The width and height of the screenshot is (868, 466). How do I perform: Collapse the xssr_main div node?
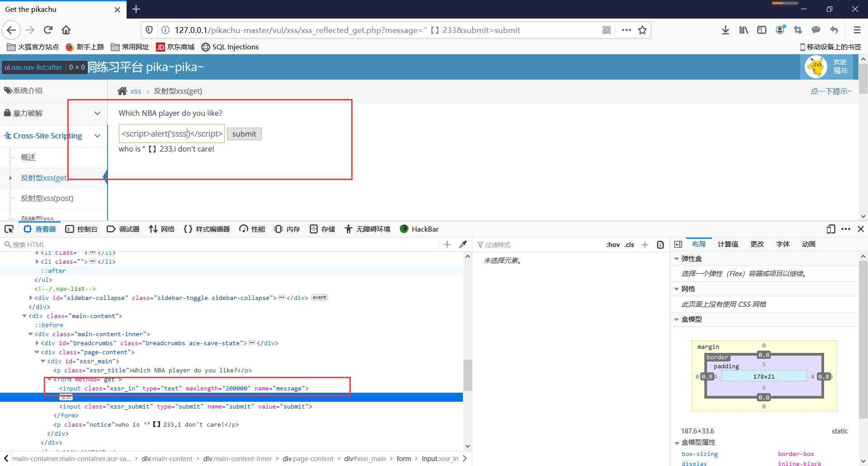tap(43, 361)
